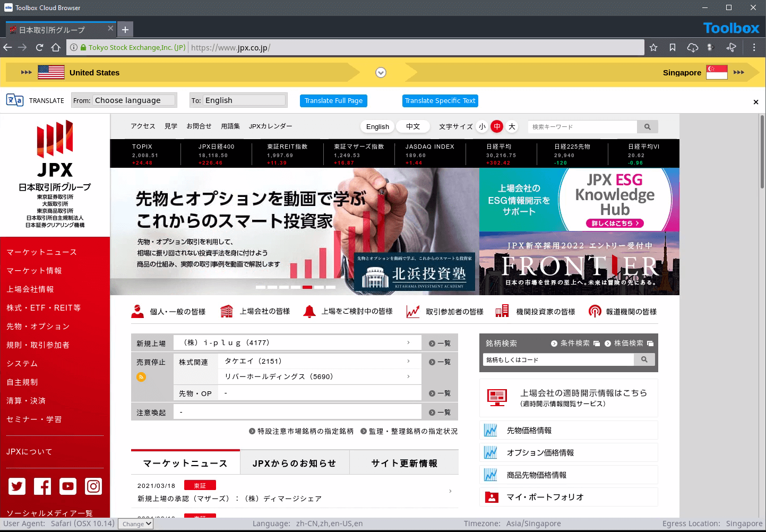Open 上場会社の皆様 section
The width and height of the screenshot is (766, 532).
pos(255,312)
